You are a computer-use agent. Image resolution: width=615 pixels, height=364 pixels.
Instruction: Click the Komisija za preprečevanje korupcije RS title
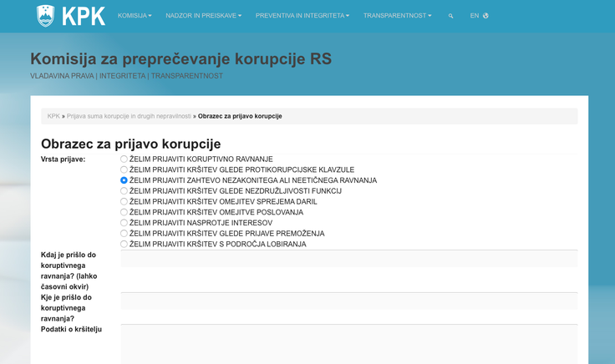[180, 59]
